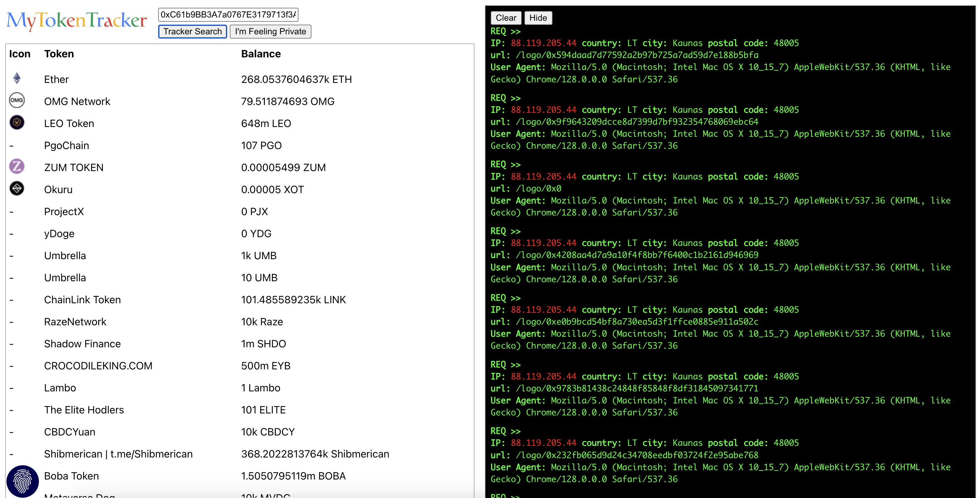Click log url /logo/0x594daad7d77592a2b97b725a7ad59d7e188b5bfa
This screenshot has width=980, height=498.
click(x=637, y=55)
